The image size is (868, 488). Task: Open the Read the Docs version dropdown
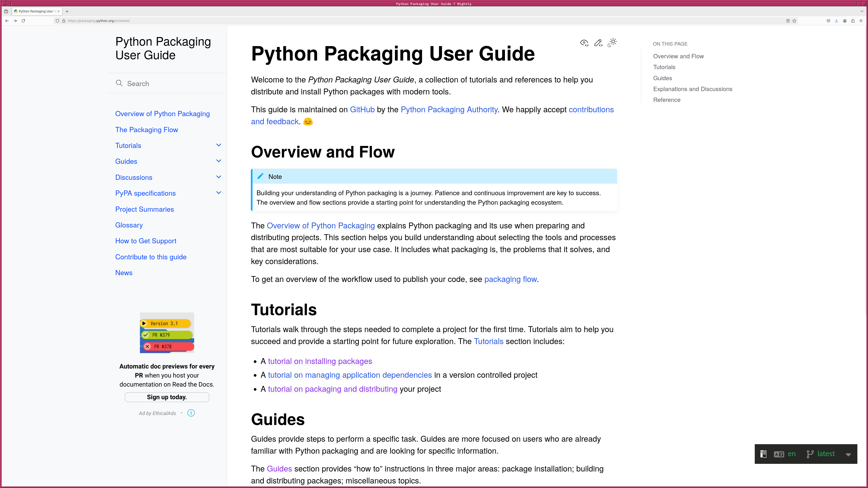coord(848,454)
